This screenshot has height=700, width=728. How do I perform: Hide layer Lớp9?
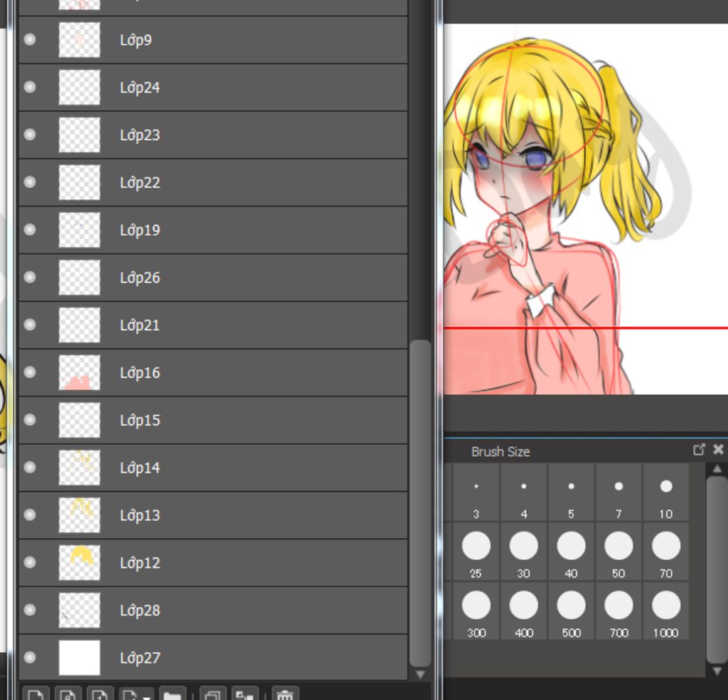[30, 40]
